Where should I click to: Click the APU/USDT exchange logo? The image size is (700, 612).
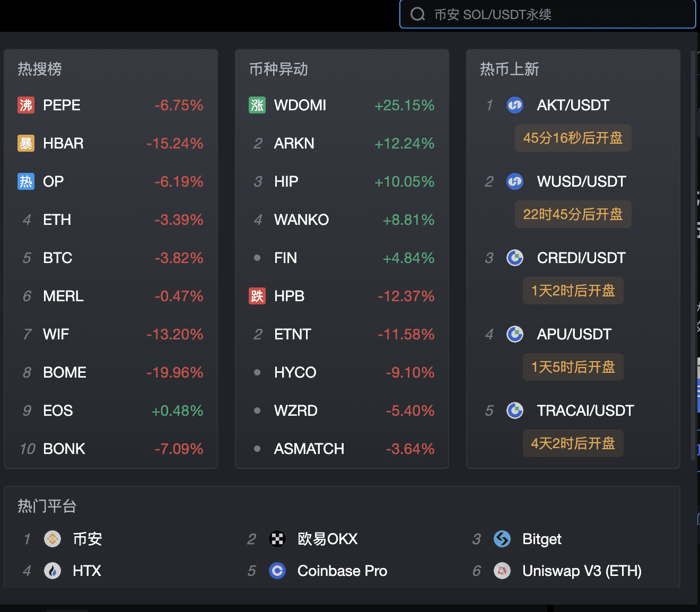pos(515,334)
